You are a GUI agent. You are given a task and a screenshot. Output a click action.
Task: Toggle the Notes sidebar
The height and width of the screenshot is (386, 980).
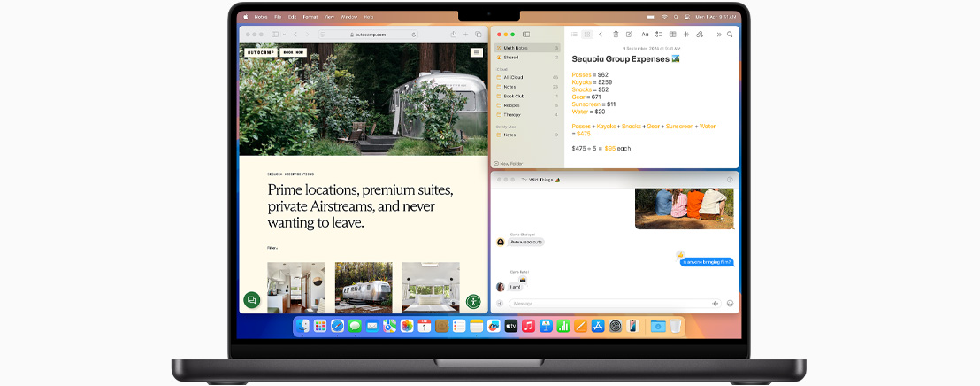pos(526,35)
